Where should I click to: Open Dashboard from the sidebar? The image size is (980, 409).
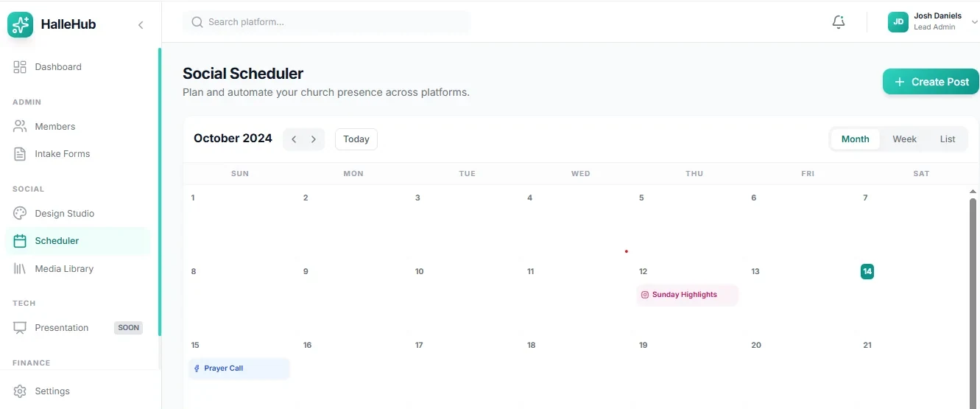[x=77, y=67]
